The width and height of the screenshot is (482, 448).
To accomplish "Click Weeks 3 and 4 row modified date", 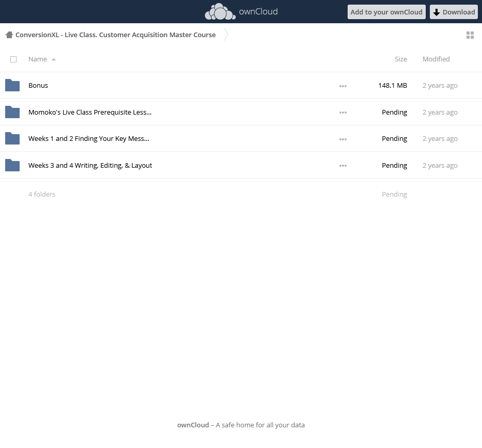I will 440,165.
